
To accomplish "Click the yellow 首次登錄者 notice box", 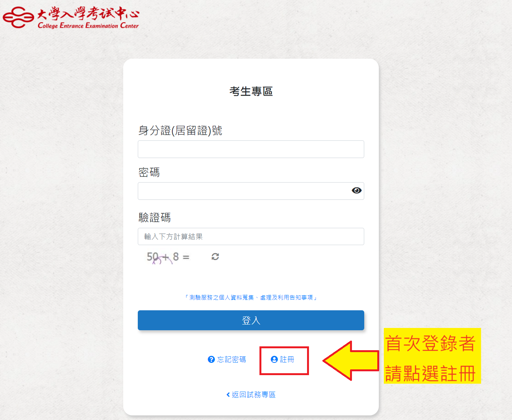I will pyautogui.click(x=432, y=356).
